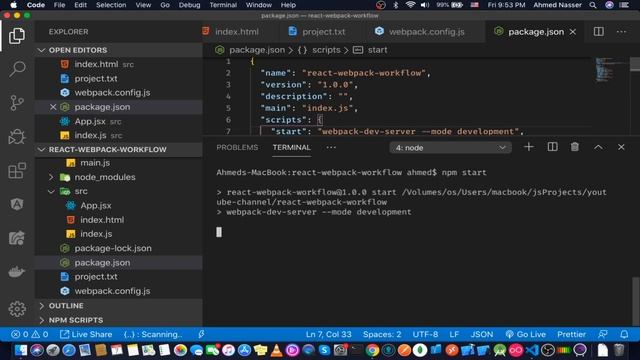The width and height of the screenshot is (640, 360).
Task: Open main.js in file tree
Action: (x=95, y=162)
